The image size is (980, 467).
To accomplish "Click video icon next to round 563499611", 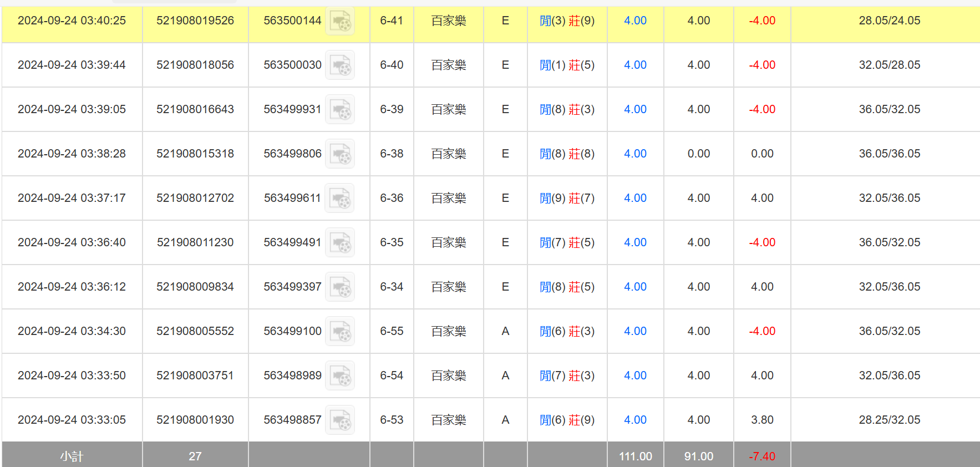I will click(x=339, y=199).
